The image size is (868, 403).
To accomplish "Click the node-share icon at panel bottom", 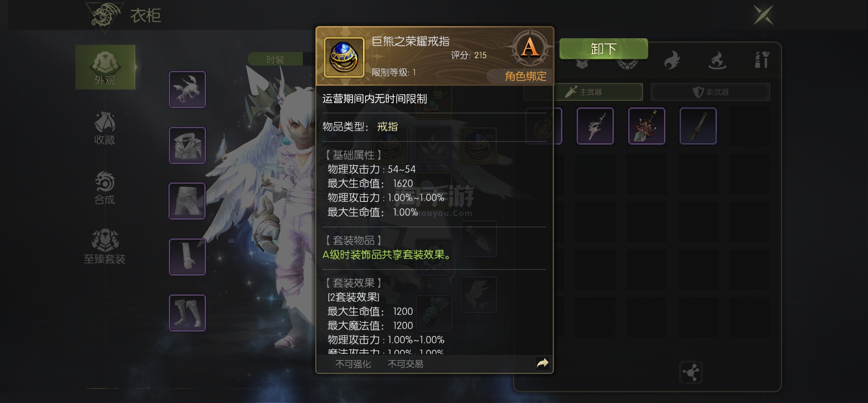I will pos(691,372).
